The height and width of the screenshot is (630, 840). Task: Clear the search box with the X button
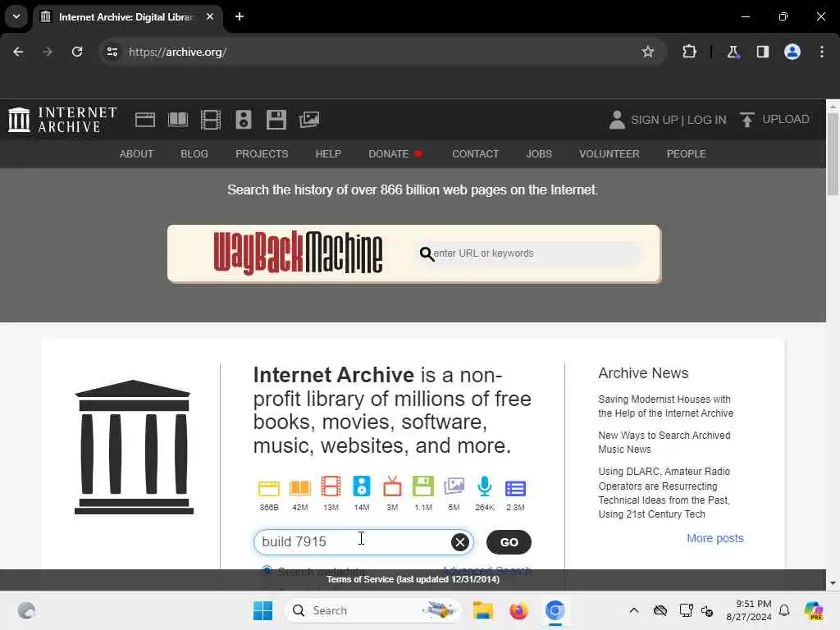[x=459, y=542]
